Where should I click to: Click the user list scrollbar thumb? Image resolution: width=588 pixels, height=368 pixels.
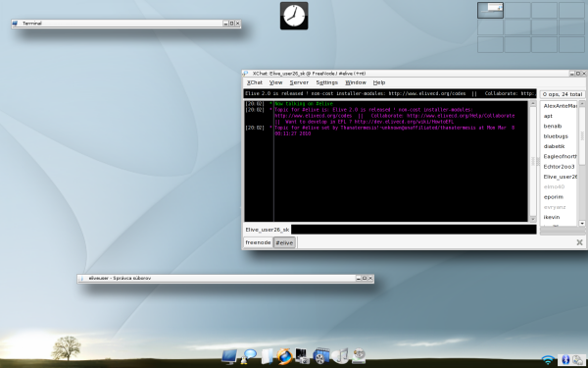582,136
